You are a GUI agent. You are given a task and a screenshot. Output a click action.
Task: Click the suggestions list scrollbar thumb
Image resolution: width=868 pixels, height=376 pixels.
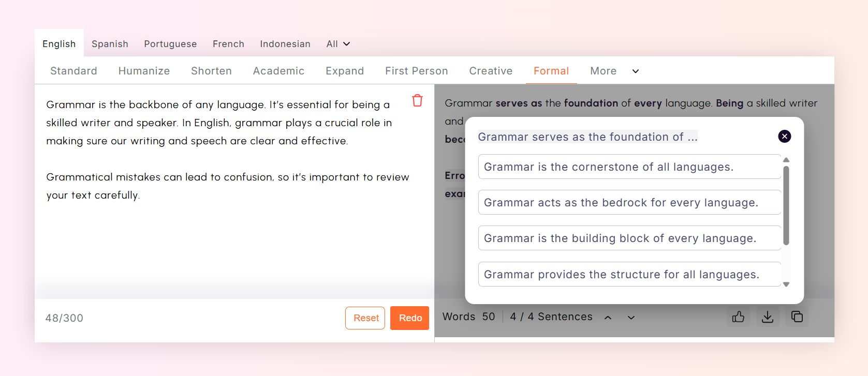[786, 205]
